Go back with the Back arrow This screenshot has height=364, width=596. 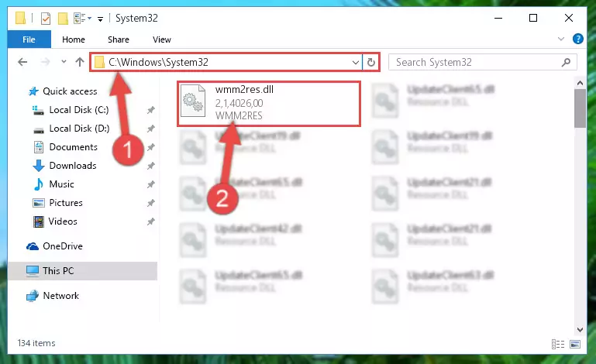tap(22, 62)
